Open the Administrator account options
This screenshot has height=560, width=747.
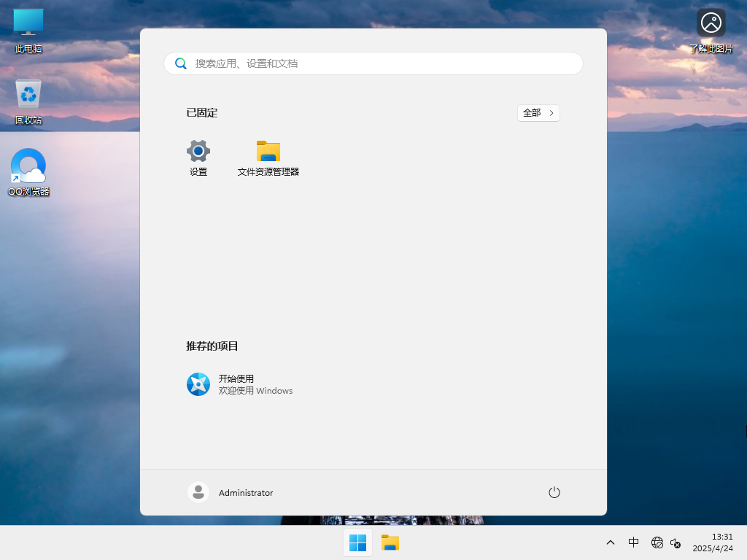pyautogui.click(x=246, y=492)
